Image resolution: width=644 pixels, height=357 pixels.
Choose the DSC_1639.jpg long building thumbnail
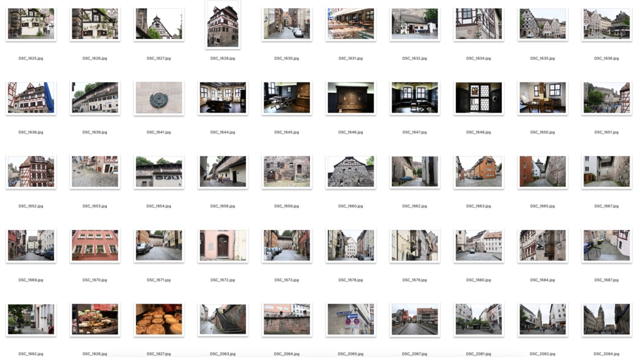point(95,97)
